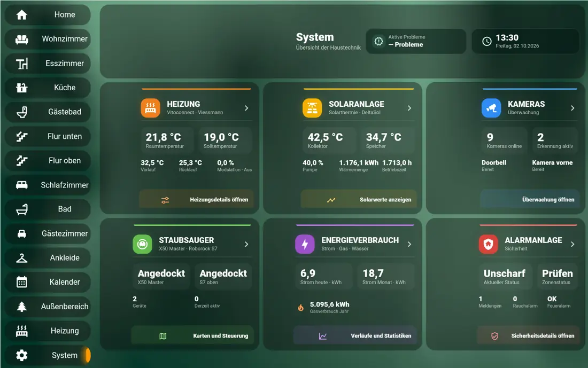Click the Gästebad toilet icon
The image size is (588, 368).
(x=22, y=112)
